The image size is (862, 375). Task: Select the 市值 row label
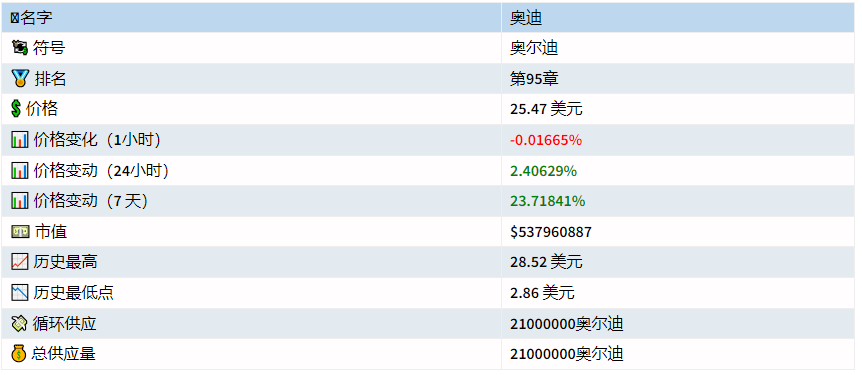pos(51,232)
